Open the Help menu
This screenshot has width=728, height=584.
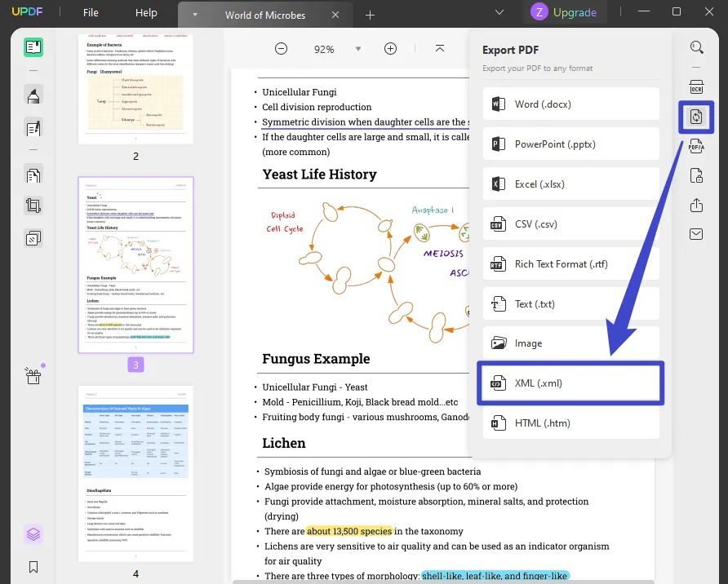click(146, 12)
